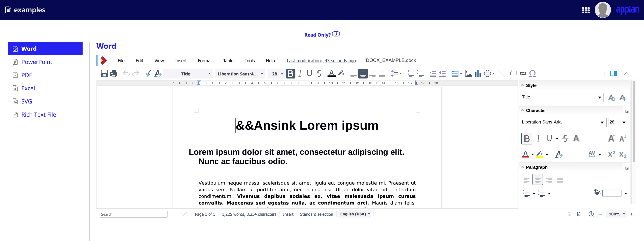Viewport: 644px width, 241px height.
Task: Set font color with toolbar A icon
Action: 331,74
